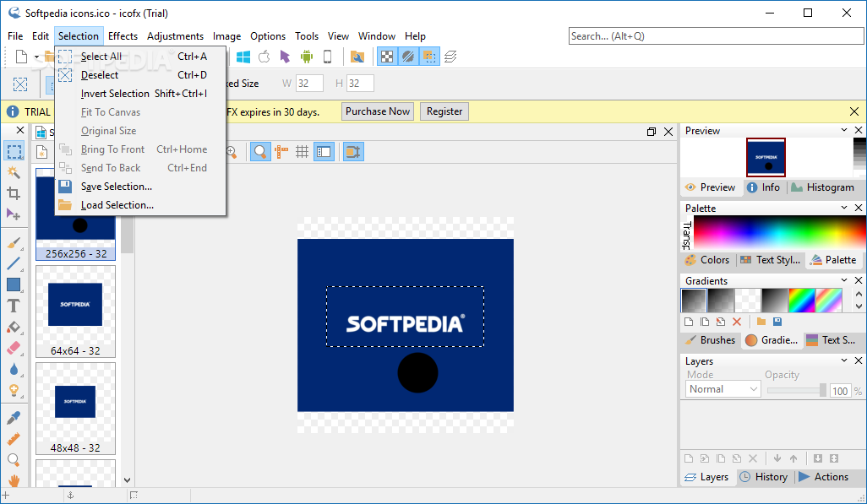Viewport: 867px width, 504px height.
Task: Expand the Palette panel options chevron
Action: [x=844, y=208]
